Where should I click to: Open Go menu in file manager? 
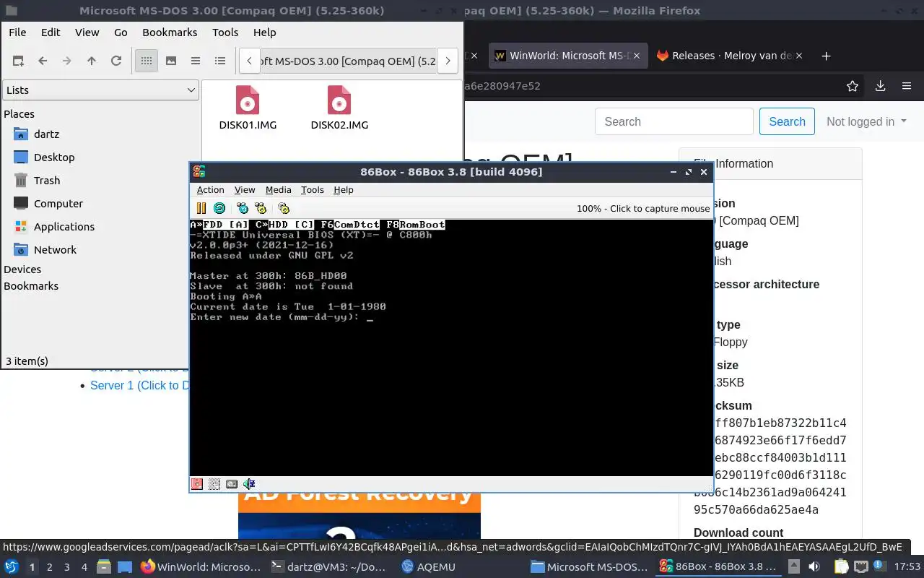pyautogui.click(x=121, y=33)
